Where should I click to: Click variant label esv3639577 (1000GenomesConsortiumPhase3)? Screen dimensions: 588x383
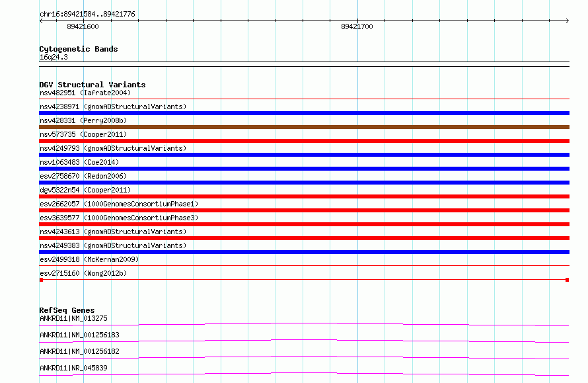tap(119, 218)
